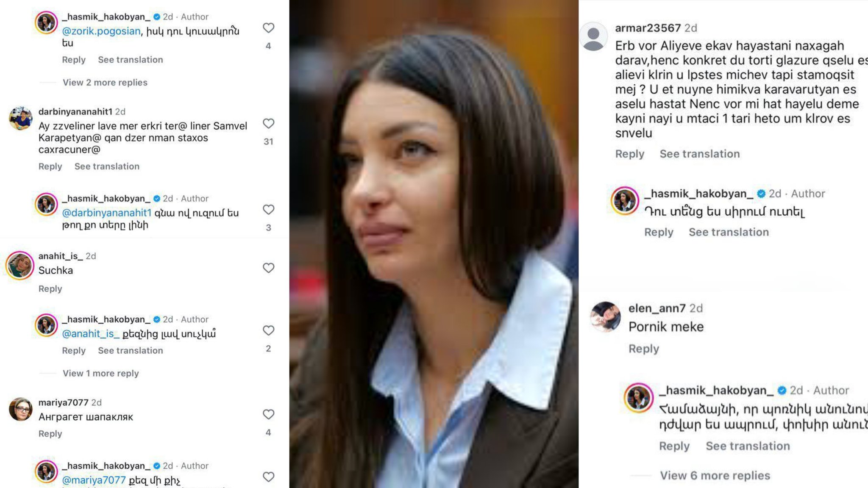
Task: See translation of armar23567's comment
Action: tap(700, 154)
